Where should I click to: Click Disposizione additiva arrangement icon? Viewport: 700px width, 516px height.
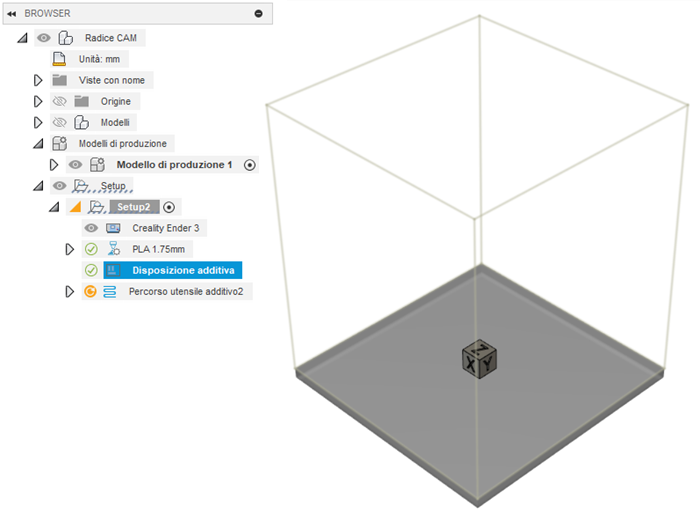point(112,270)
